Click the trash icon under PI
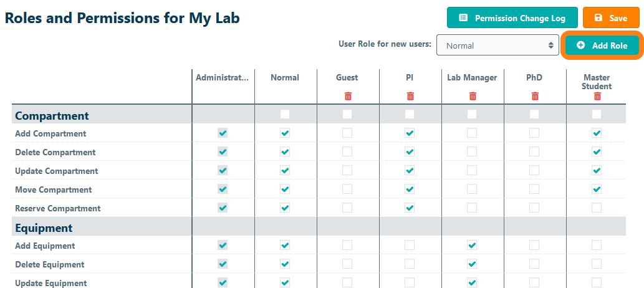Image resolution: width=644 pixels, height=288 pixels. (x=410, y=96)
